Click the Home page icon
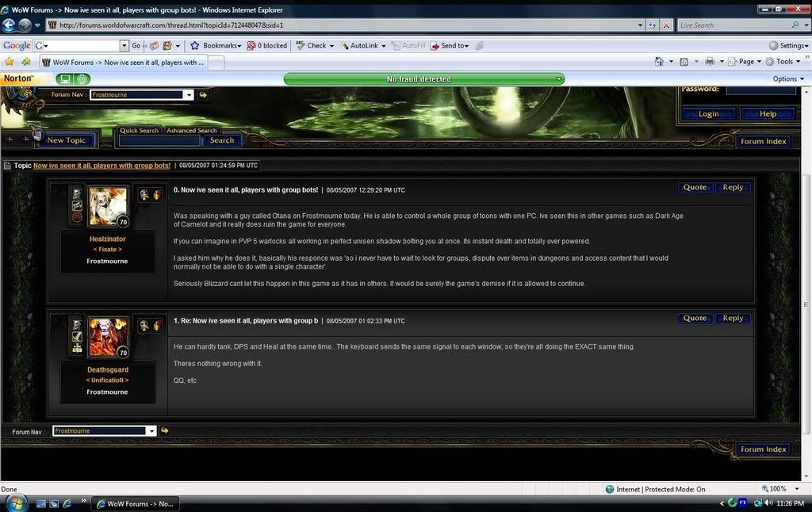Screen dimensions: 812x512 659,62
